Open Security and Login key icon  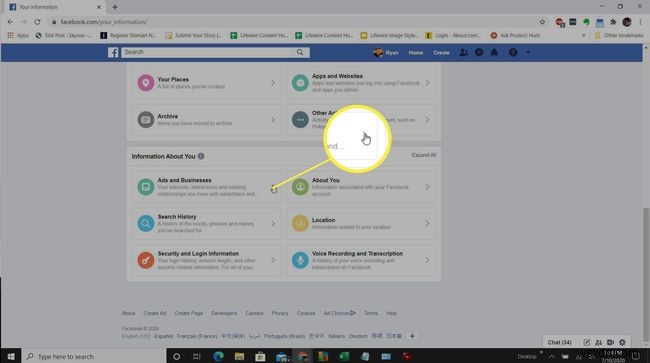click(x=146, y=260)
